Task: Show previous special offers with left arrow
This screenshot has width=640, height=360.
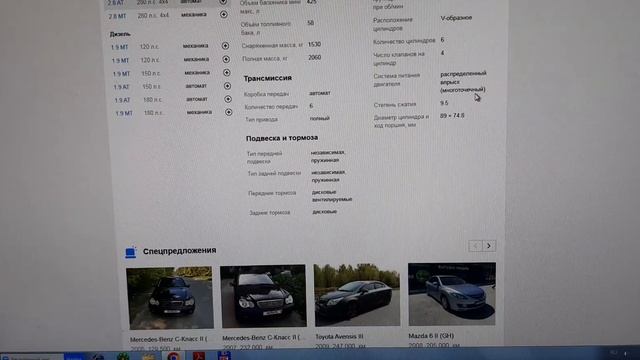Action: click(x=476, y=246)
